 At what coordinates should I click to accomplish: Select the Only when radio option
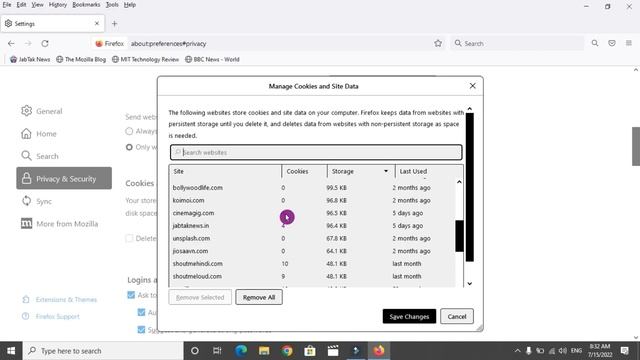[x=129, y=147]
